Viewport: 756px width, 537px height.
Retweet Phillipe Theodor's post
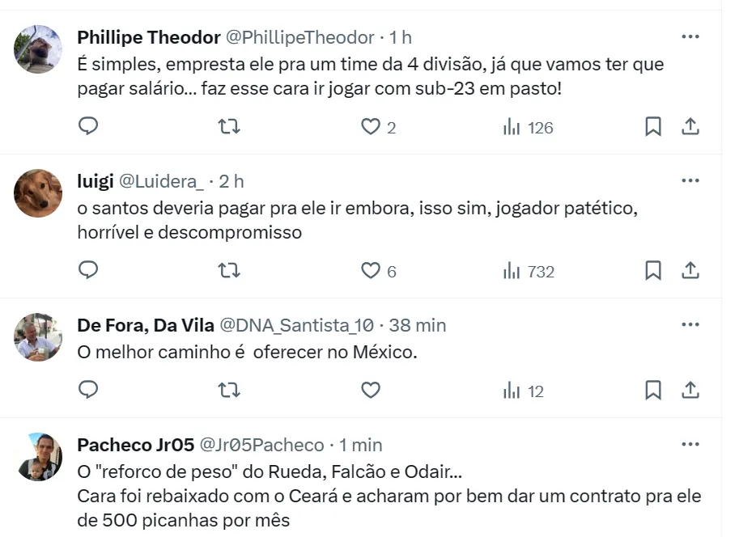pyautogui.click(x=230, y=126)
